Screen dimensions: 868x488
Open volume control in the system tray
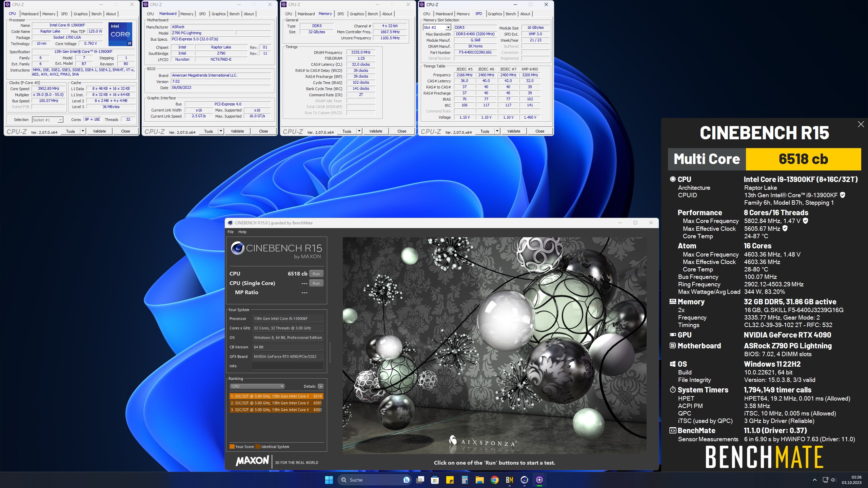[833, 480]
